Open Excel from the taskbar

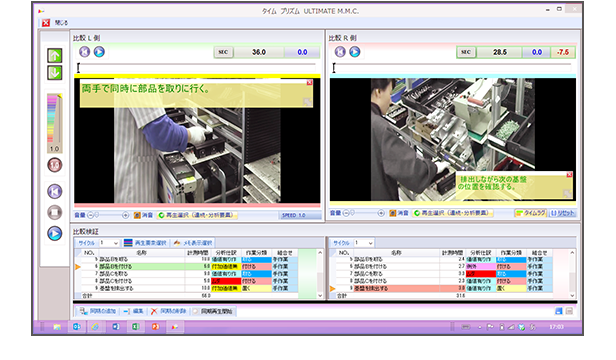click(x=136, y=327)
